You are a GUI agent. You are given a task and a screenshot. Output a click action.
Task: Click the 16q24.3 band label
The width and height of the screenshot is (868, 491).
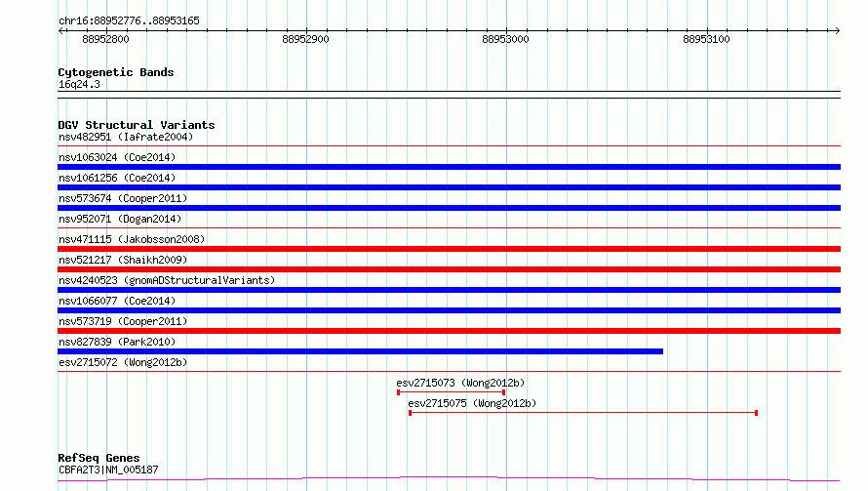point(79,84)
